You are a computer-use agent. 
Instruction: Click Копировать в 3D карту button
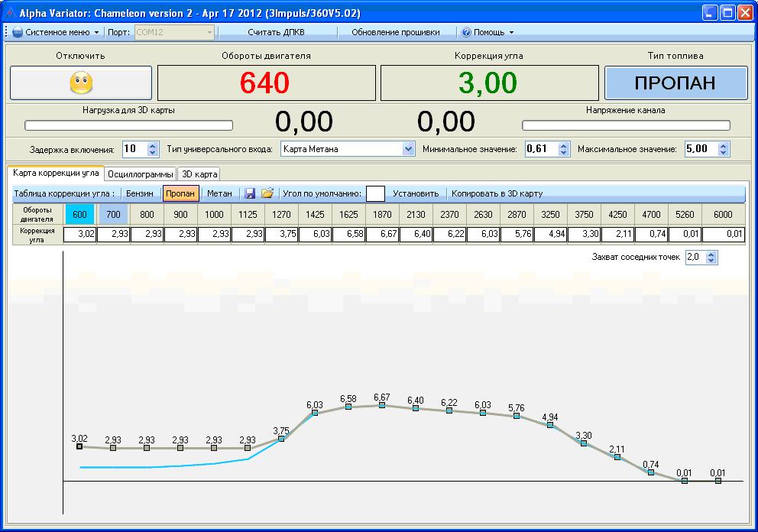pyautogui.click(x=497, y=194)
